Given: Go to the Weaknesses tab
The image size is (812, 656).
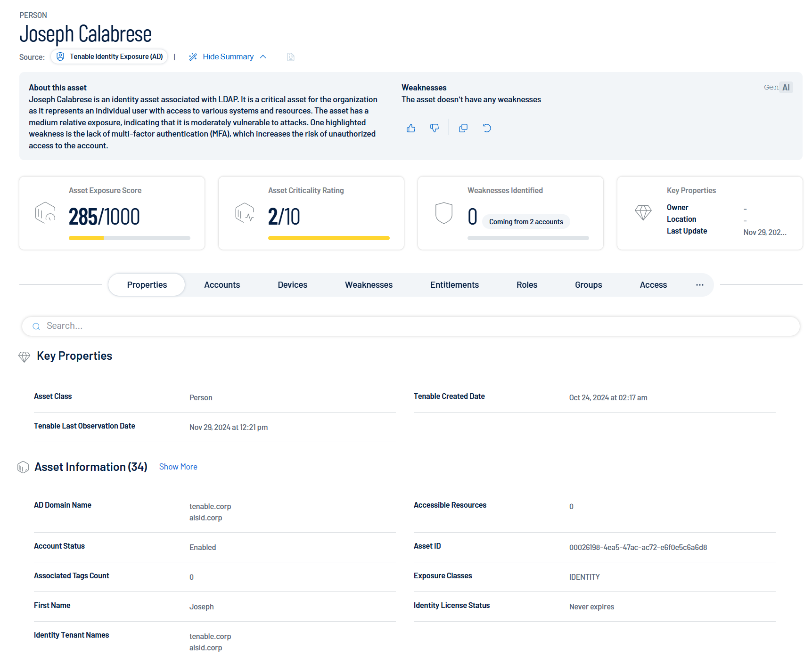Looking at the screenshot, I should [369, 285].
